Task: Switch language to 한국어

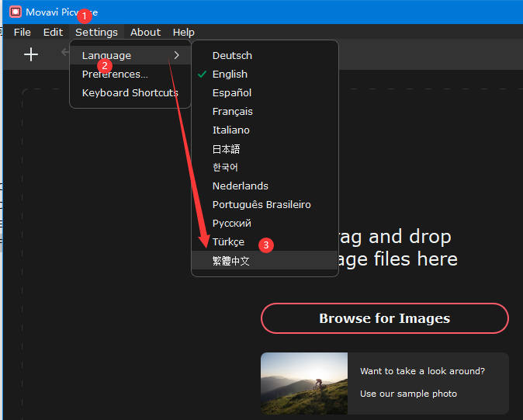Action: coord(265,167)
